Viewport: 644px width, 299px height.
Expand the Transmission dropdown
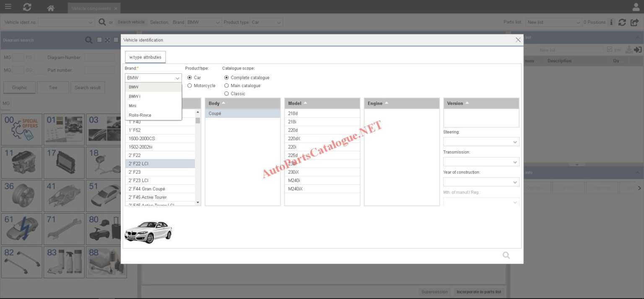481,162
